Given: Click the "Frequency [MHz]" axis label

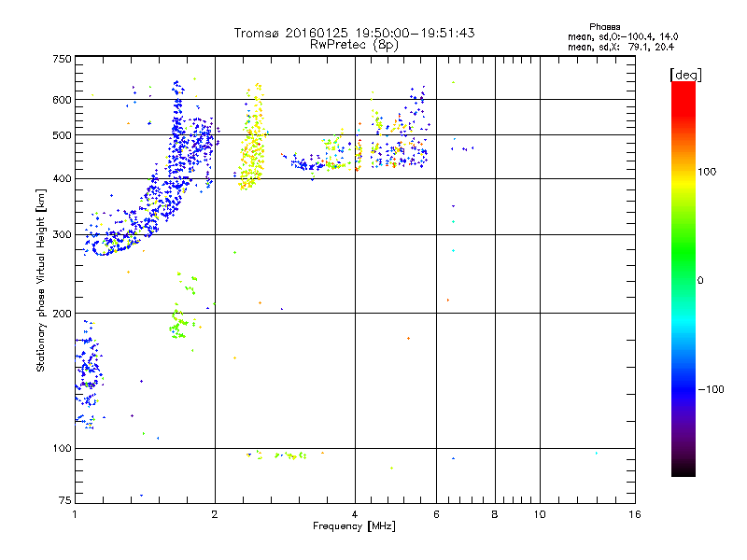Looking at the screenshot, I should point(354,526).
